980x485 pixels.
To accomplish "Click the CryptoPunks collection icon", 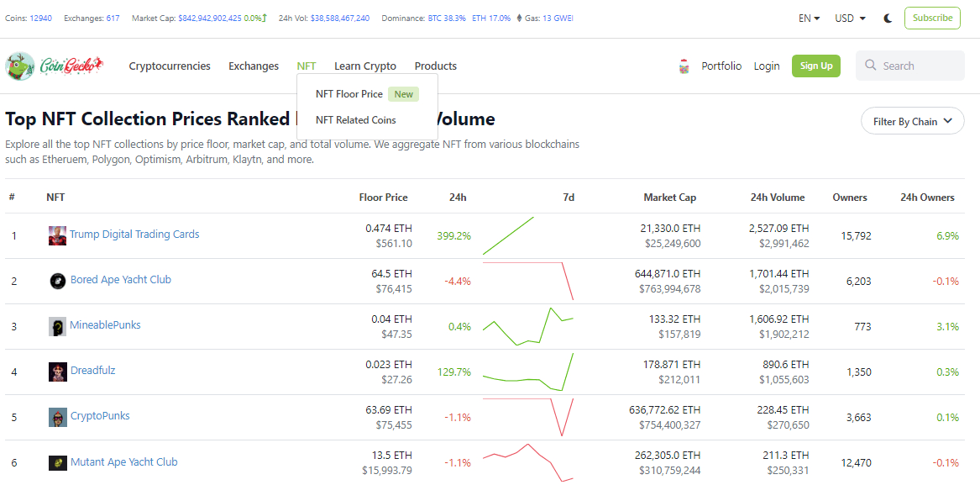I will point(57,417).
